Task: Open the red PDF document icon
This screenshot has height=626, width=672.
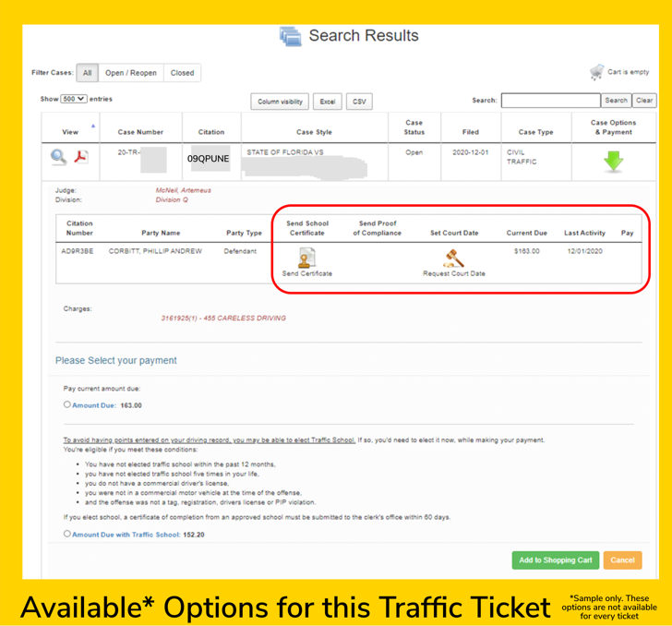Action: pos(81,157)
